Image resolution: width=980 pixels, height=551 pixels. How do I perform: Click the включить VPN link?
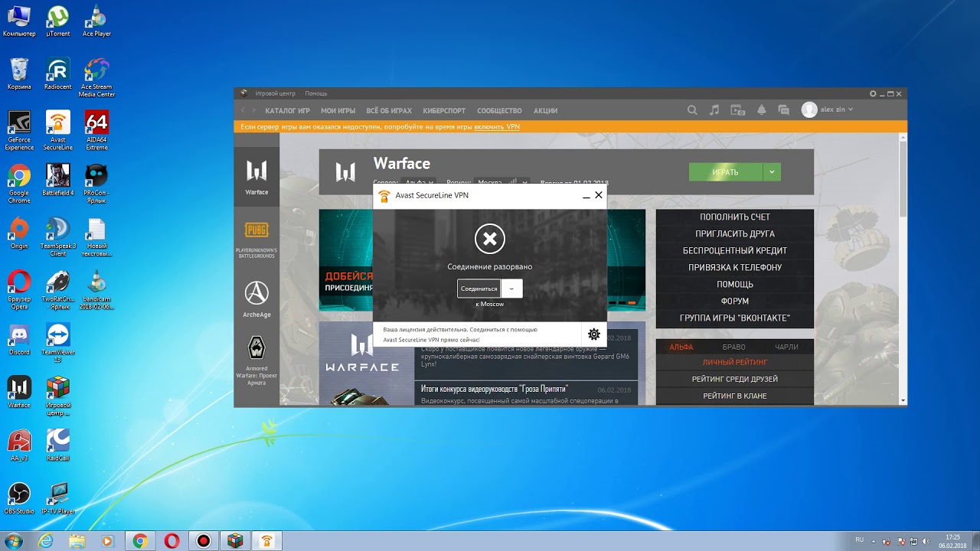tap(497, 126)
